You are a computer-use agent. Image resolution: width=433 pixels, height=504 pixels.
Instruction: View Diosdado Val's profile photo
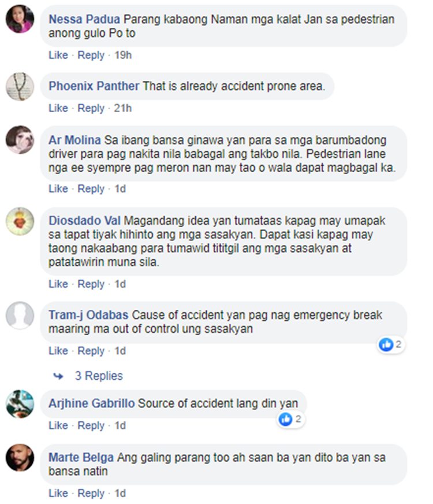click(20, 221)
